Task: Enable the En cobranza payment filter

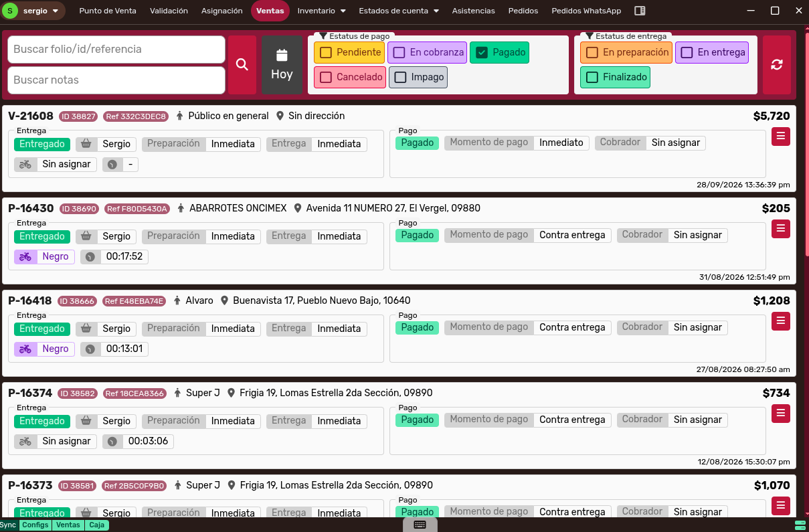Action: tap(428, 53)
